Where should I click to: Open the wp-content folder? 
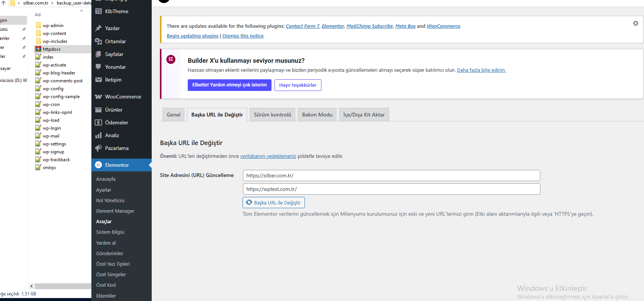[54, 33]
